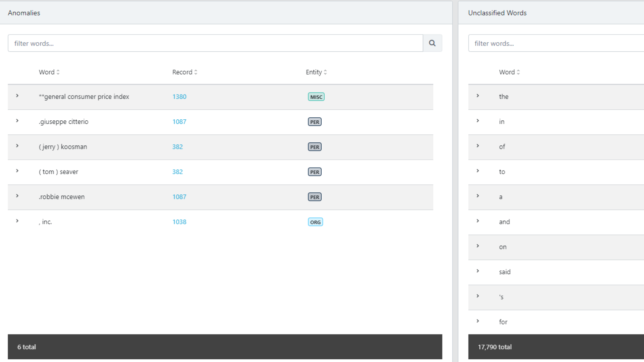Screen dimensions: 644x362
Task: Expand the 'for' unclassified word row
Action: 478,321
